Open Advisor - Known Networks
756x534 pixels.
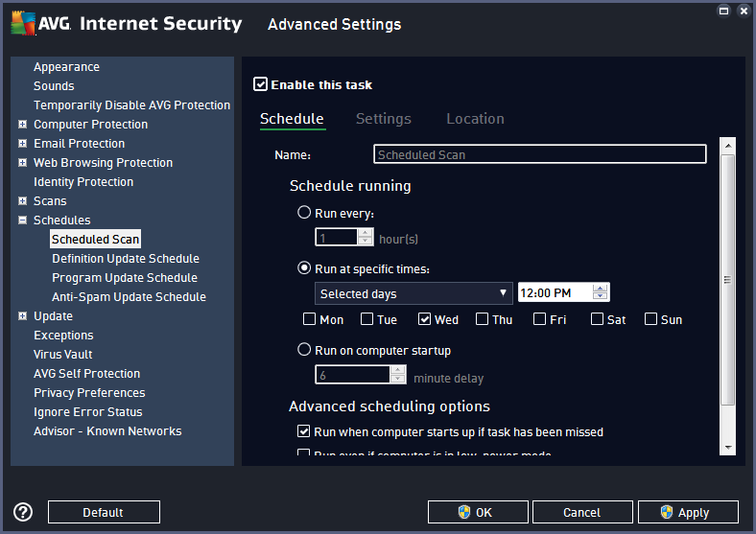coord(107,430)
